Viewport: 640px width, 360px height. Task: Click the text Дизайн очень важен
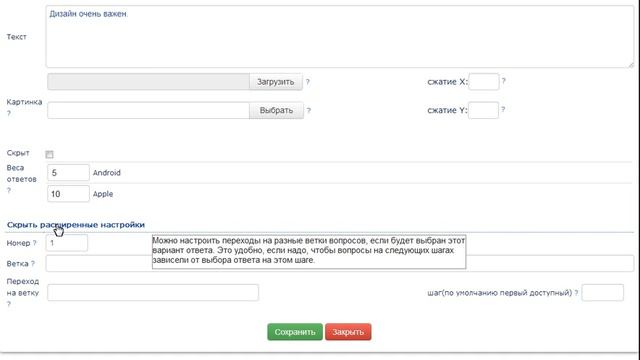(88, 14)
